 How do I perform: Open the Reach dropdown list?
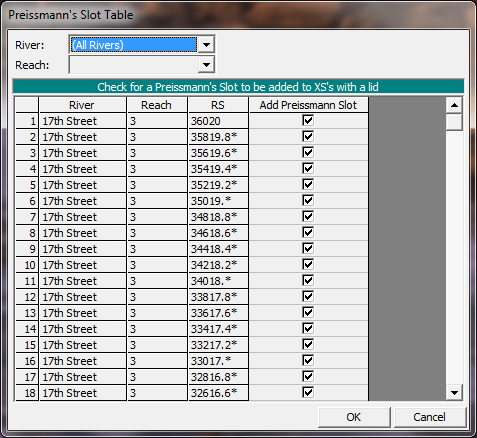[x=206, y=65]
